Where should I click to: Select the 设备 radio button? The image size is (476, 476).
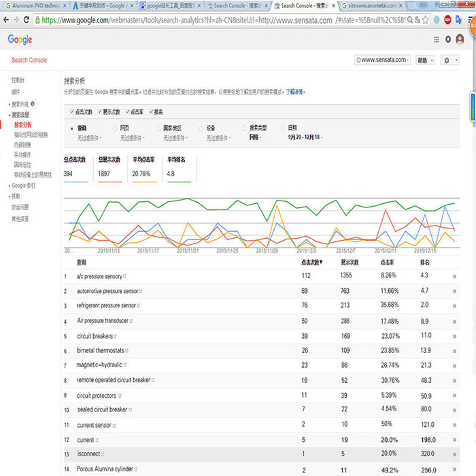click(201, 129)
